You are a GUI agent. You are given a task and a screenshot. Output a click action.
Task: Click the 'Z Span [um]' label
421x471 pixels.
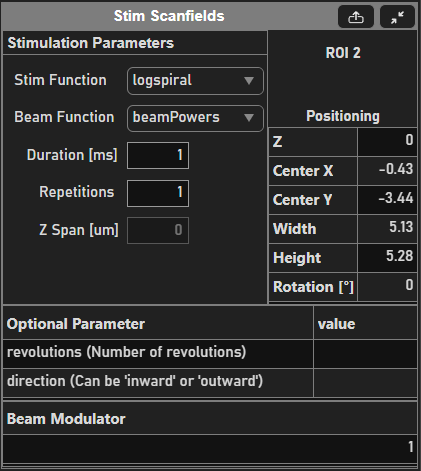(x=79, y=230)
